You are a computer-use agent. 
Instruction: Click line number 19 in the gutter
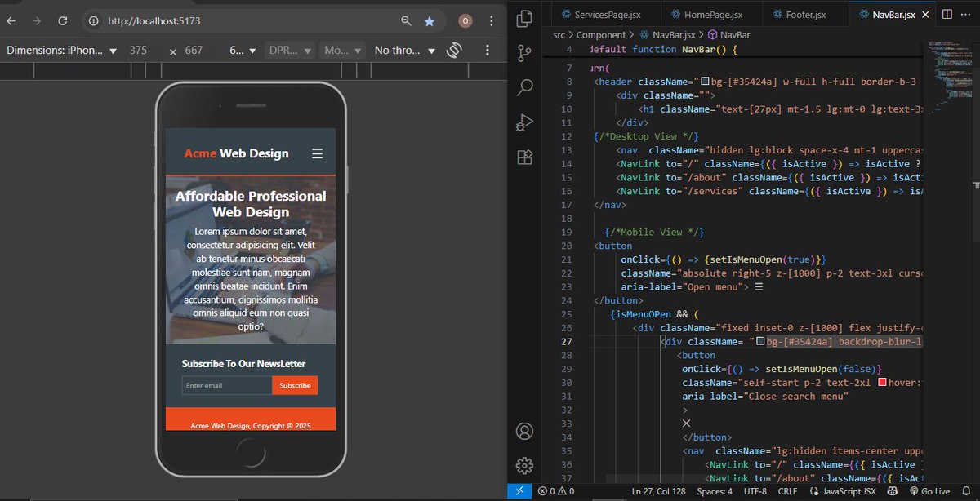[x=566, y=232]
